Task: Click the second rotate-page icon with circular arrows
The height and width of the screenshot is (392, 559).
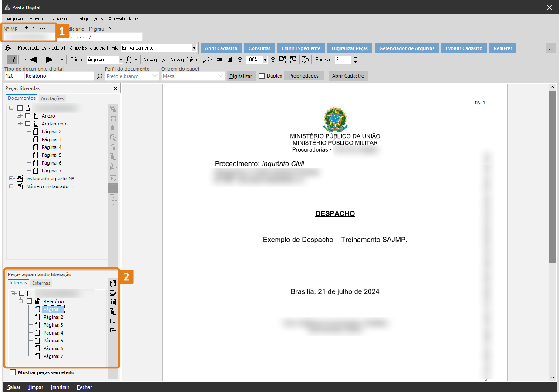Action: 293,60
